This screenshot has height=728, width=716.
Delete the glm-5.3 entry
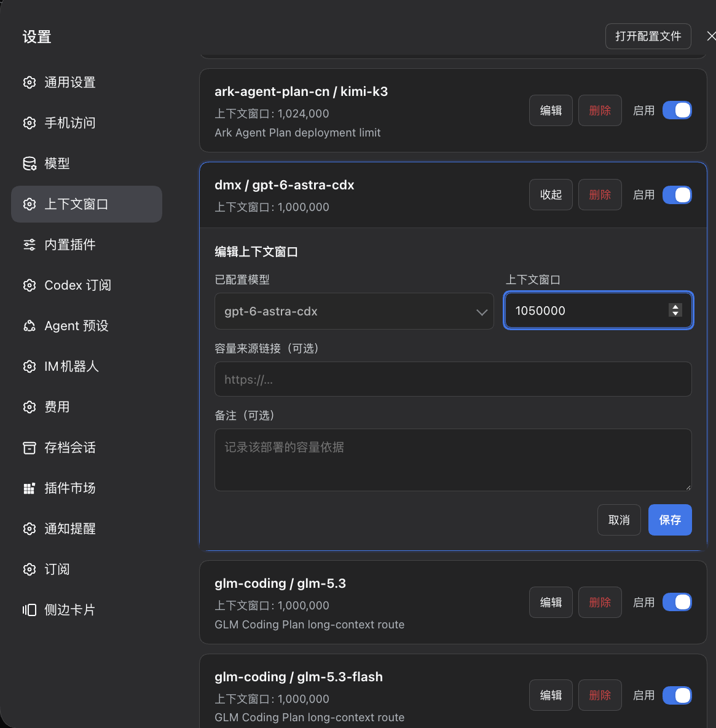tap(599, 602)
